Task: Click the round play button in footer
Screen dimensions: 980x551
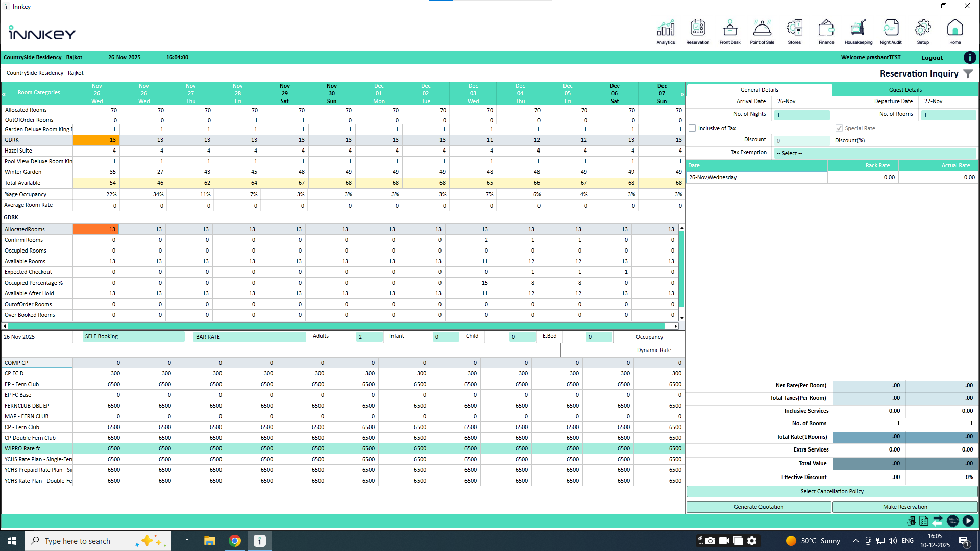Action: tap(968, 521)
